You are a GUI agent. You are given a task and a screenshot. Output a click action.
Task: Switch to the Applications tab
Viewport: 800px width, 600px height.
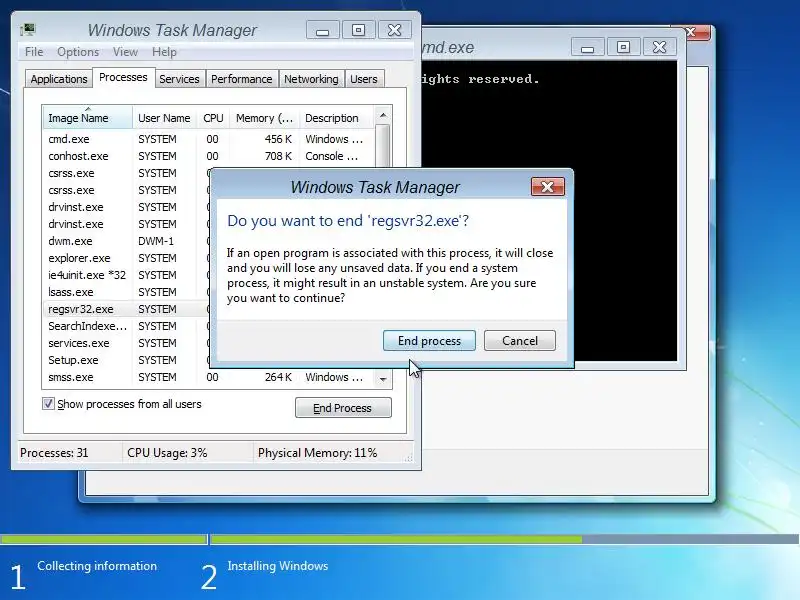(x=59, y=79)
